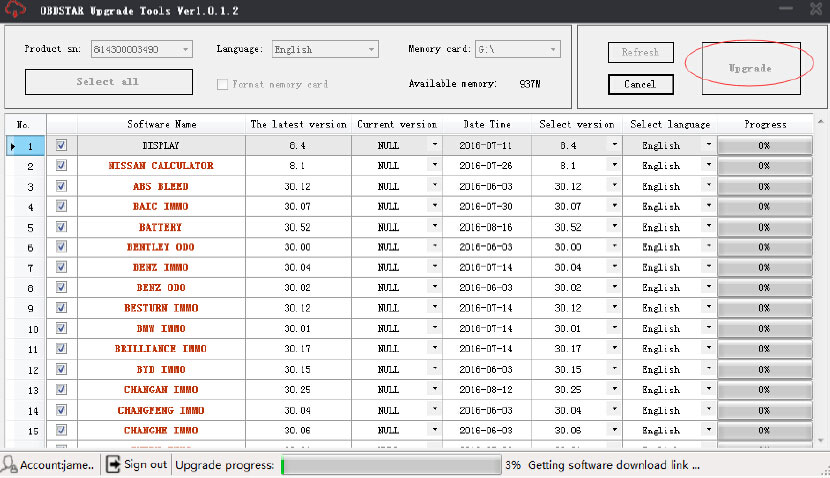The image size is (830, 478).
Task: Close the OBDSTAR Upgrade Tools window
Action: click(x=816, y=9)
